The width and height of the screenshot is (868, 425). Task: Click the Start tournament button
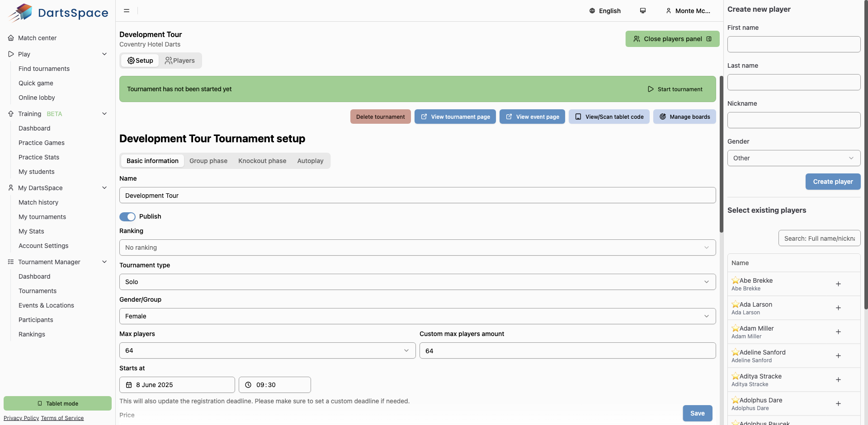(675, 89)
